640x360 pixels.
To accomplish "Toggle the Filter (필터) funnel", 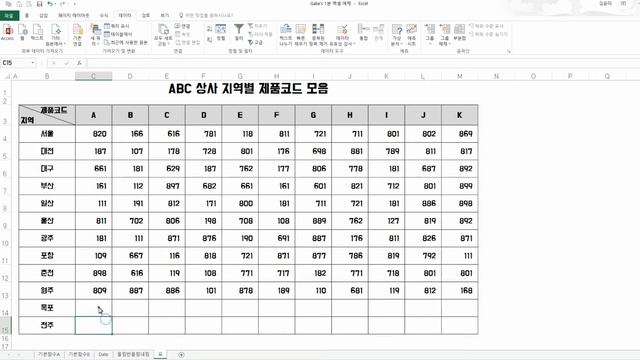I will click(x=239, y=32).
